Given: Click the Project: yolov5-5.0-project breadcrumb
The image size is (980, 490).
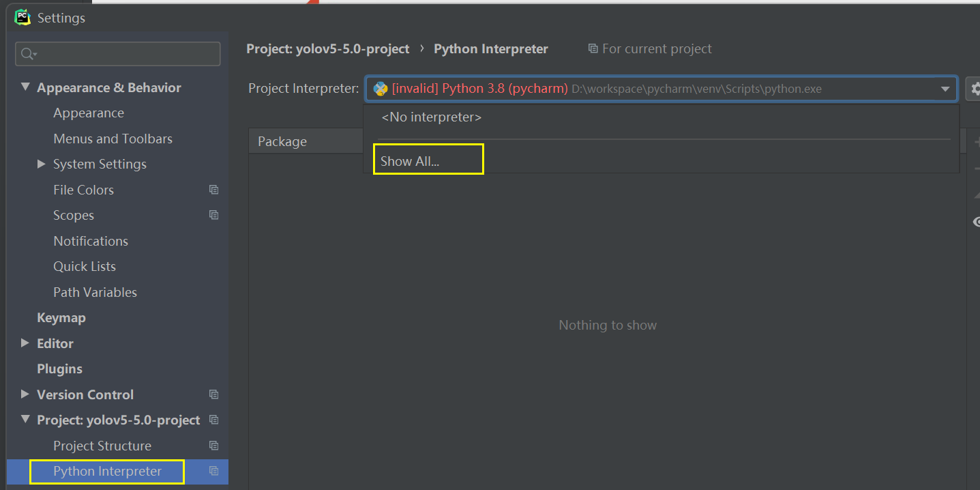Looking at the screenshot, I should click(328, 49).
